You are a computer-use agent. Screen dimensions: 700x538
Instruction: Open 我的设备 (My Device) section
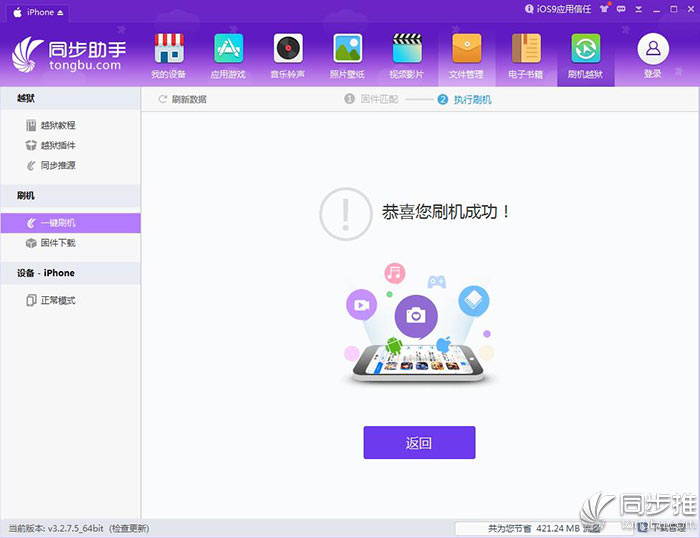(168, 56)
